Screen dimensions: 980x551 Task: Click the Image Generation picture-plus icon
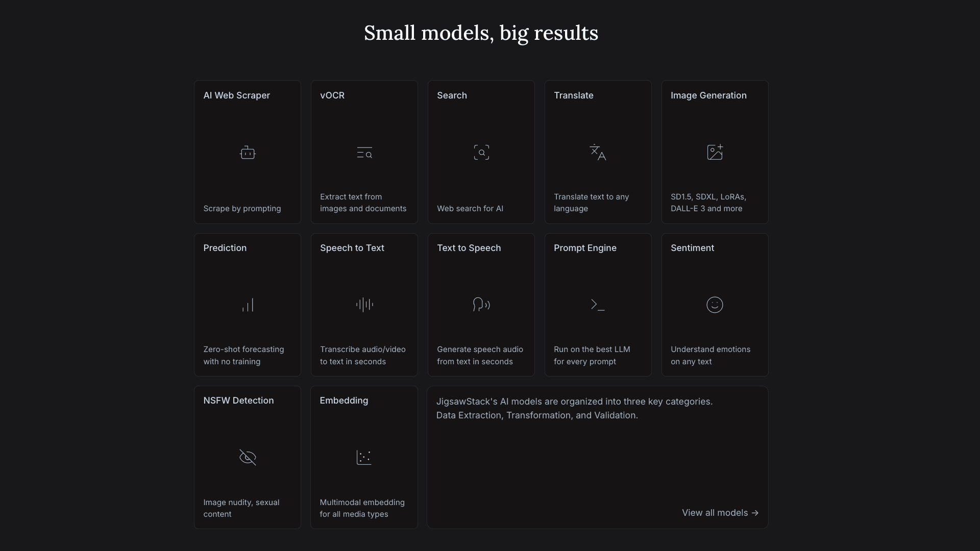pyautogui.click(x=715, y=152)
